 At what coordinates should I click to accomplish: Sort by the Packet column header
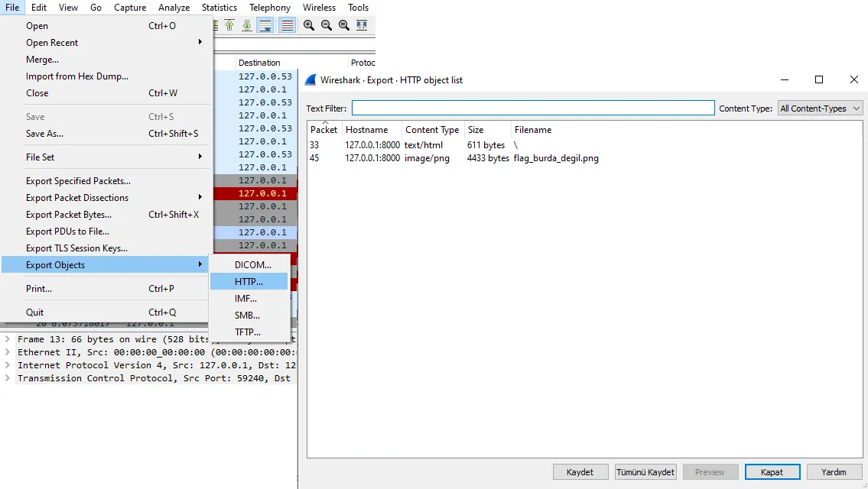[x=324, y=129]
